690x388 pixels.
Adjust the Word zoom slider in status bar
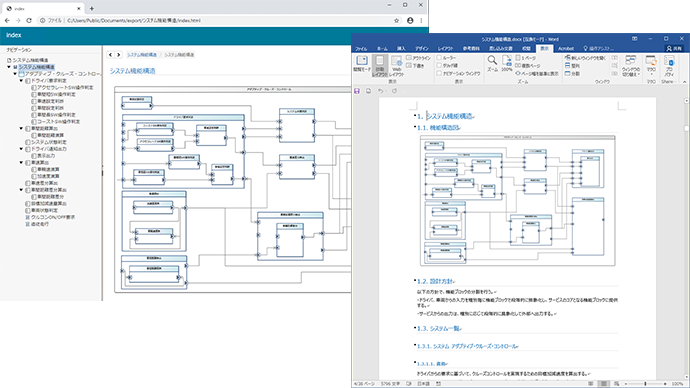pyautogui.click(x=645, y=384)
